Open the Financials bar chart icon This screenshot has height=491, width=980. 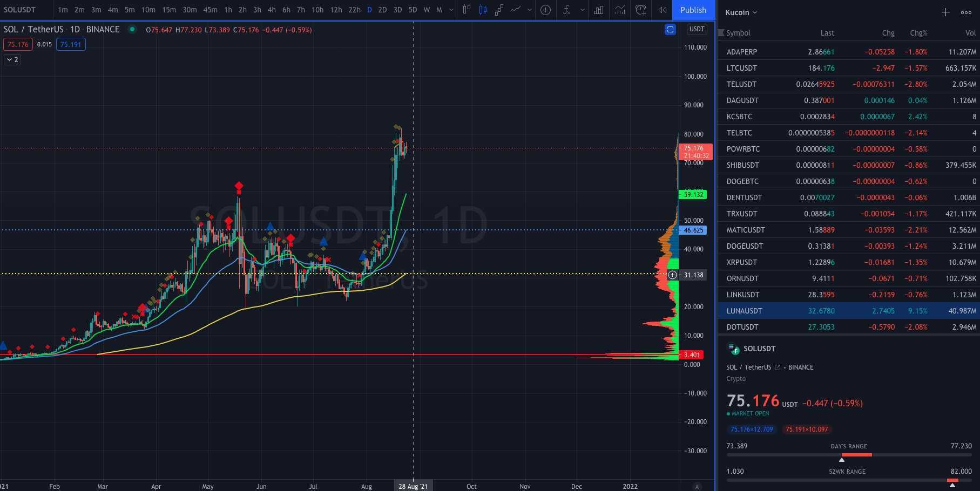[x=598, y=10]
